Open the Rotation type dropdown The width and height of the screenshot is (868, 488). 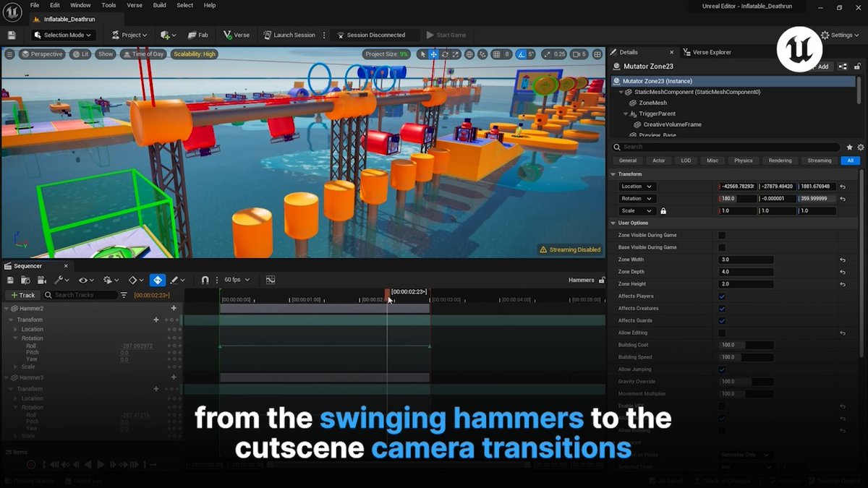pyautogui.click(x=637, y=199)
